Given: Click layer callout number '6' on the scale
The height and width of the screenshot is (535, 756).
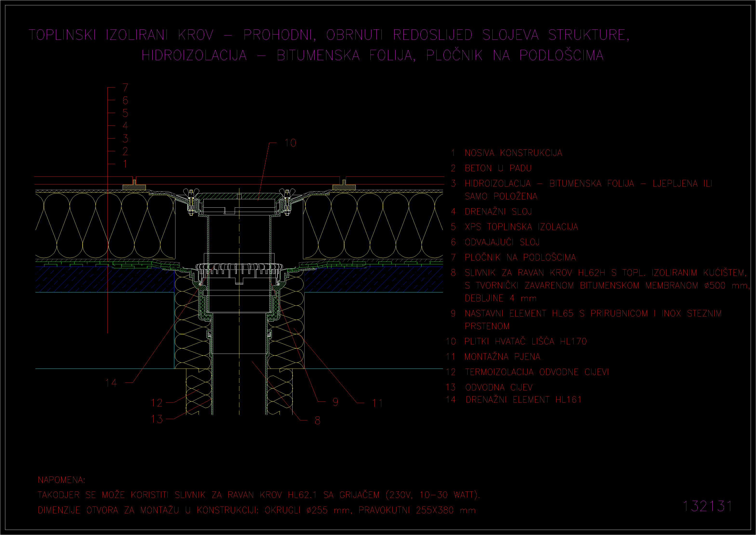Looking at the screenshot, I should coord(125,100).
